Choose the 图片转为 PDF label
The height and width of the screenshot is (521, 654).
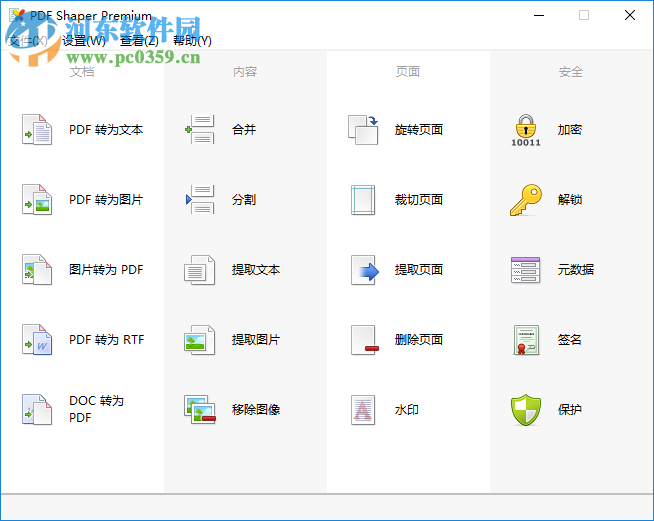[x=106, y=270]
